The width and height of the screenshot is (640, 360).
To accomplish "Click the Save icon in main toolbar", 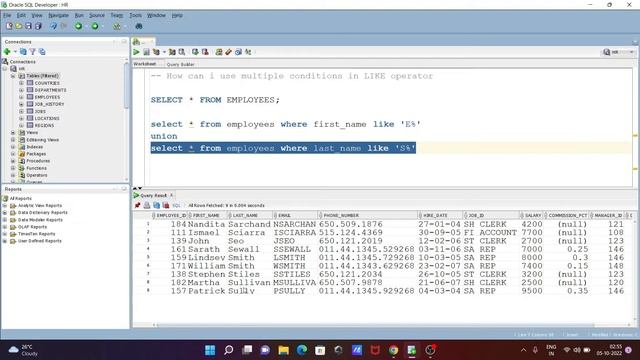I will pyautogui.click(x=28, y=26).
